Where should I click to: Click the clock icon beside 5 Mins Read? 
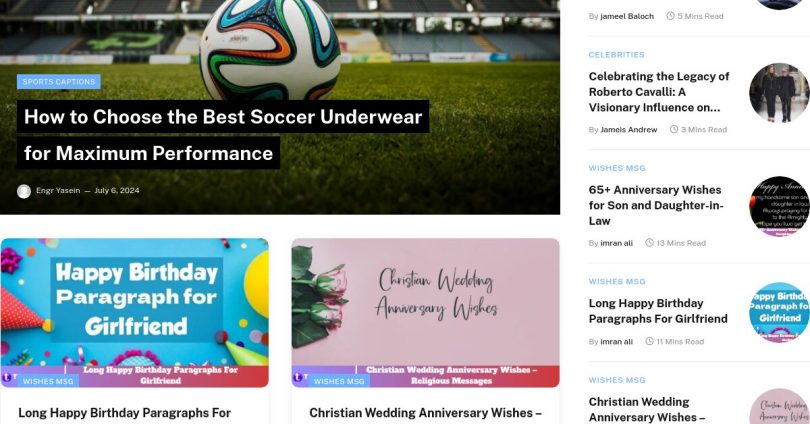point(671,16)
